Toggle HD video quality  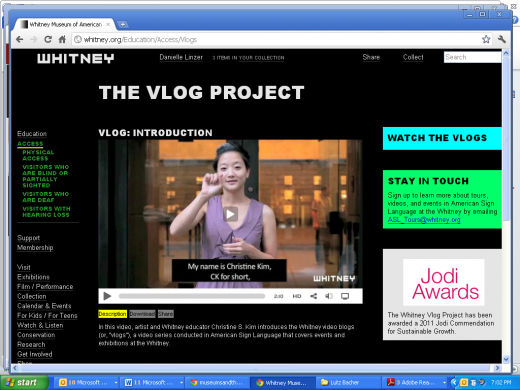point(297,296)
